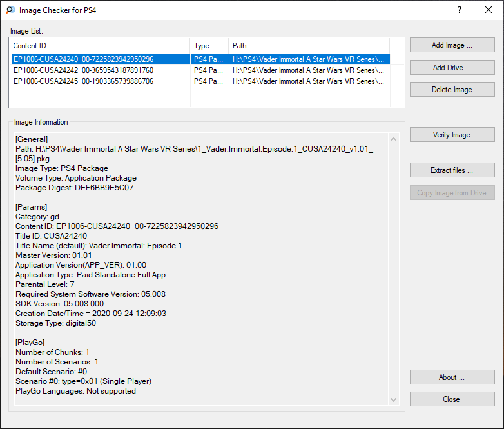The height and width of the screenshot is (429, 504).
Task: Click the [Params] section heading
Action: click(31, 207)
